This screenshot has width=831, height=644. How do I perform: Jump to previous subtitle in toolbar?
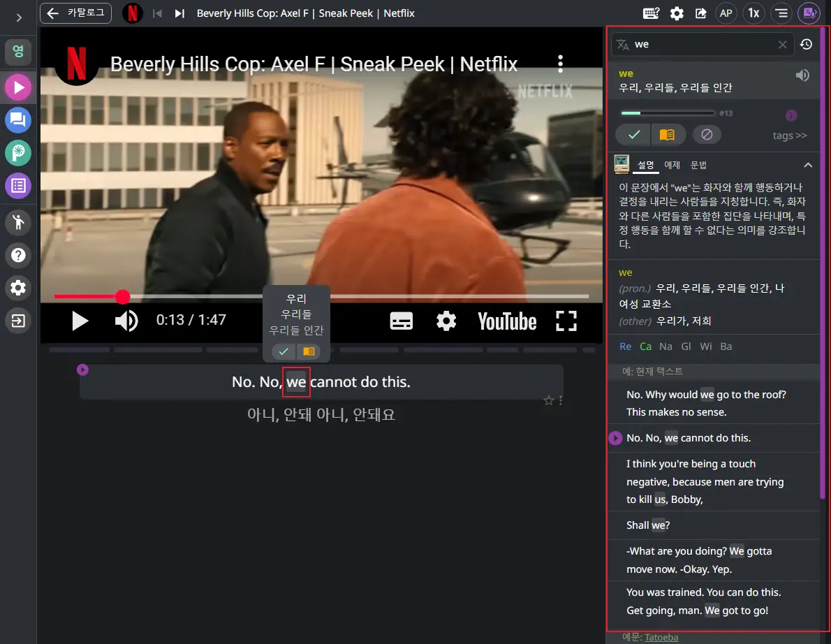click(157, 13)
